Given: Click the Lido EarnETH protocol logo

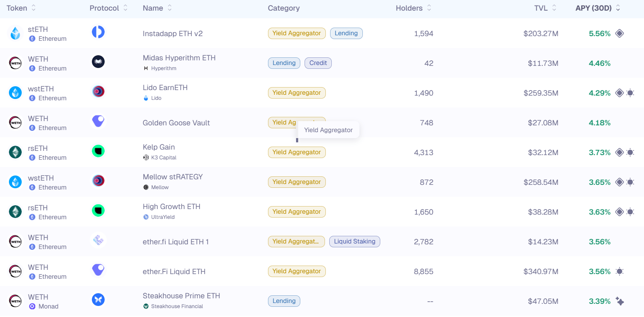Looking at the screenshot, I should [98, 91].
